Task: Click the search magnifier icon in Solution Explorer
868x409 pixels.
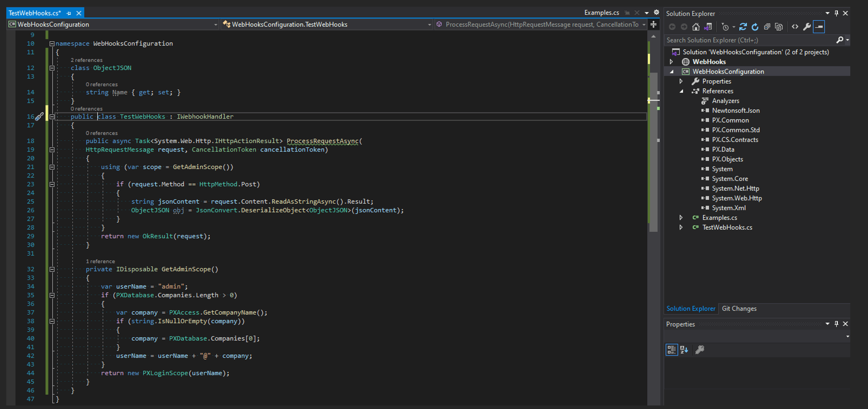Action: click(x=839, y=40)
